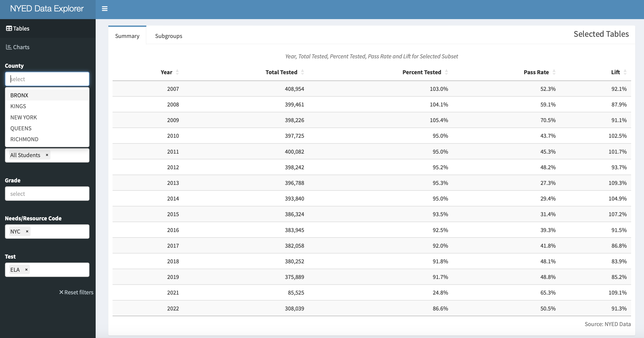Sort the table by Total Tested
The width and height of the screenshot is (644, 338).
point(303,72)
